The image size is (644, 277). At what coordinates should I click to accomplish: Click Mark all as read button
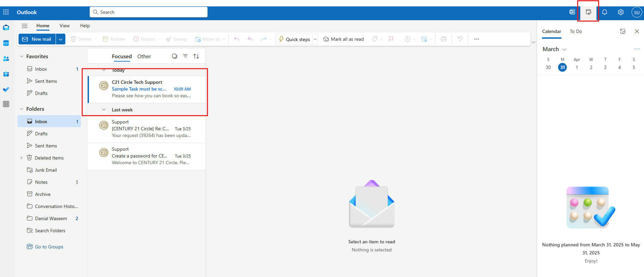click(x=344, y=39)
